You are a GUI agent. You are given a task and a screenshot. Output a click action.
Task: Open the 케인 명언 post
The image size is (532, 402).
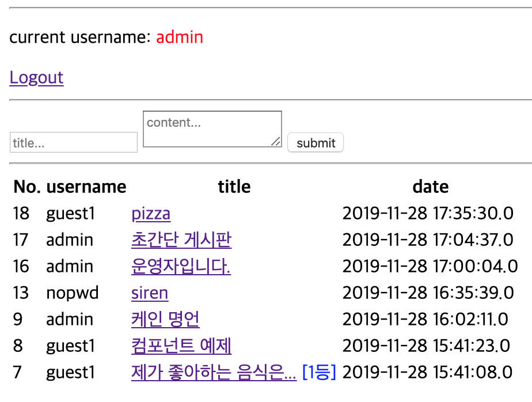[x=165, y=319]
